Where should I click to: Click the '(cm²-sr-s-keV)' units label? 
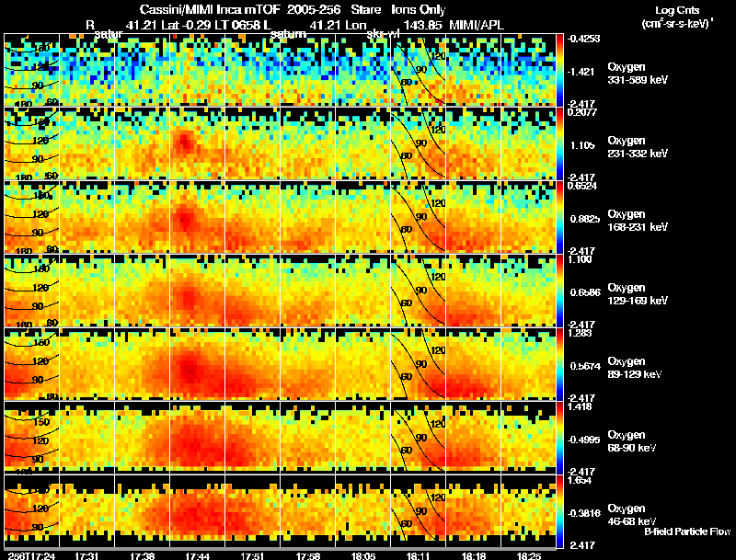point(677,23)
